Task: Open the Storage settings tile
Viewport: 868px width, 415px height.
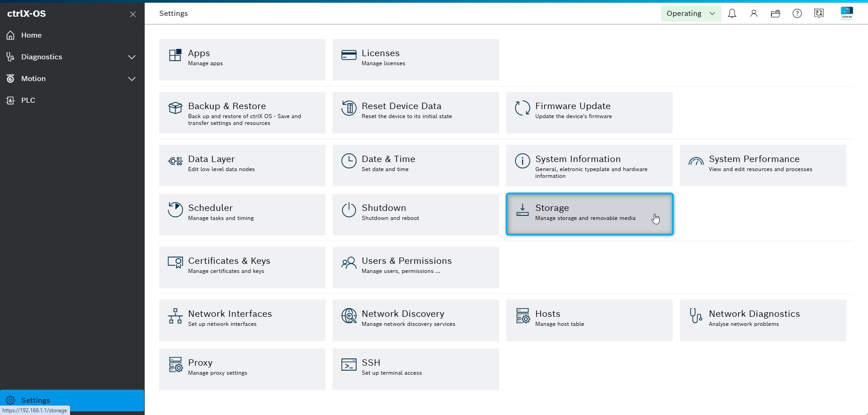Action: pos(589,214)
